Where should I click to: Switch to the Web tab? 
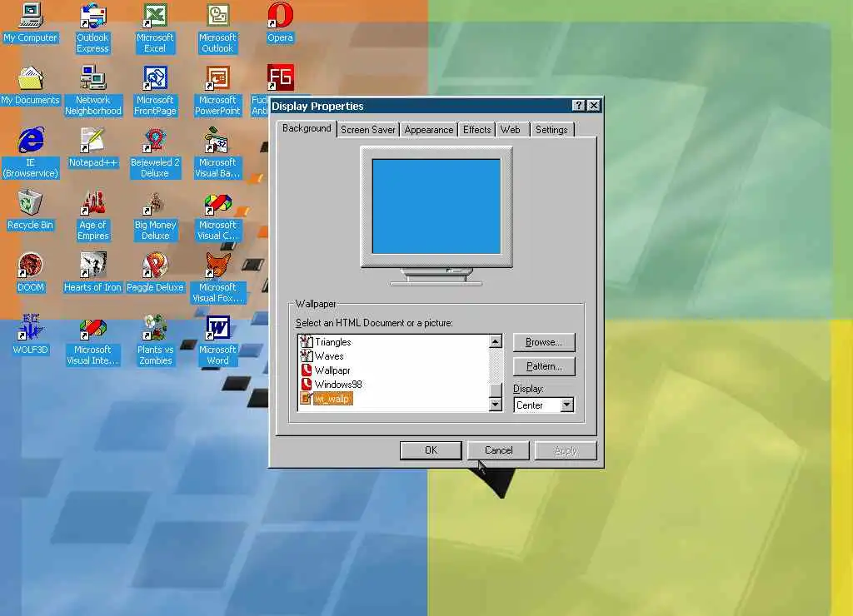click(511, 130)
